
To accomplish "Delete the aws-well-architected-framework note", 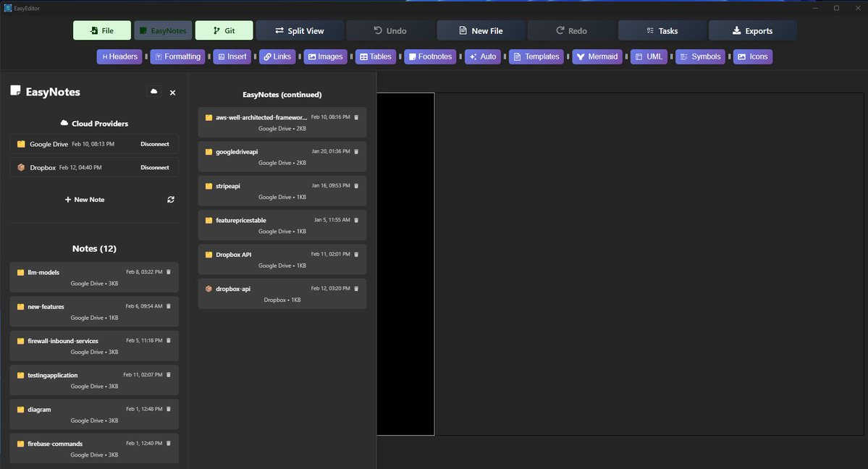I will (356, 117).
